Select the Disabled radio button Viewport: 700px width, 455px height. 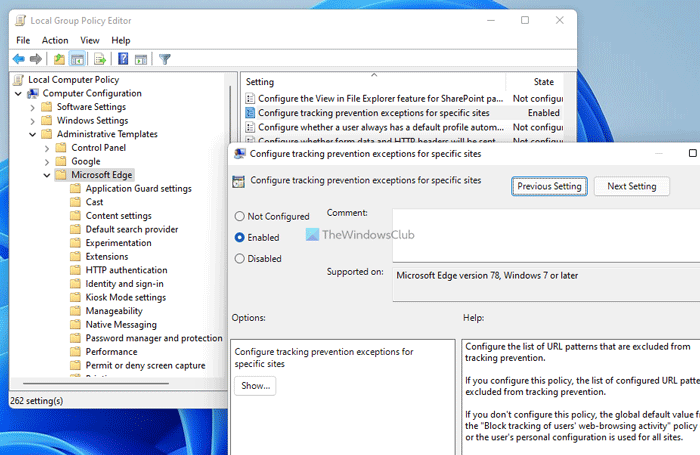240,259
